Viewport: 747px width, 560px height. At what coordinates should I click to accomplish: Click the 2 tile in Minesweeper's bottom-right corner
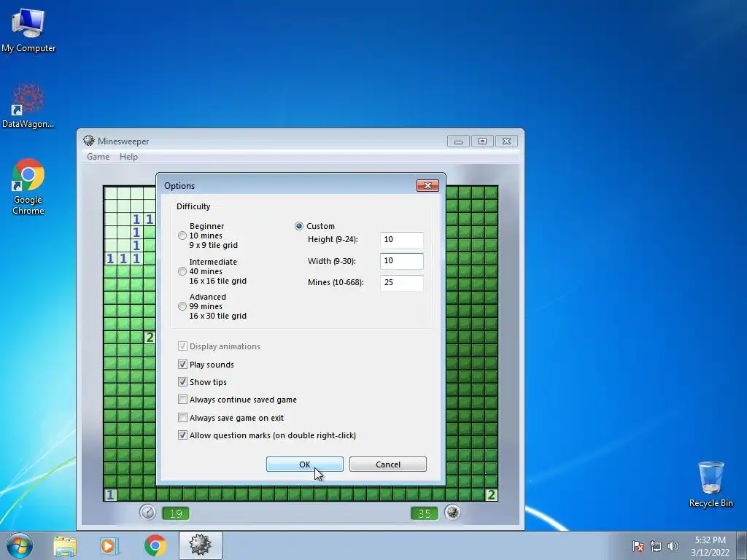491,495
